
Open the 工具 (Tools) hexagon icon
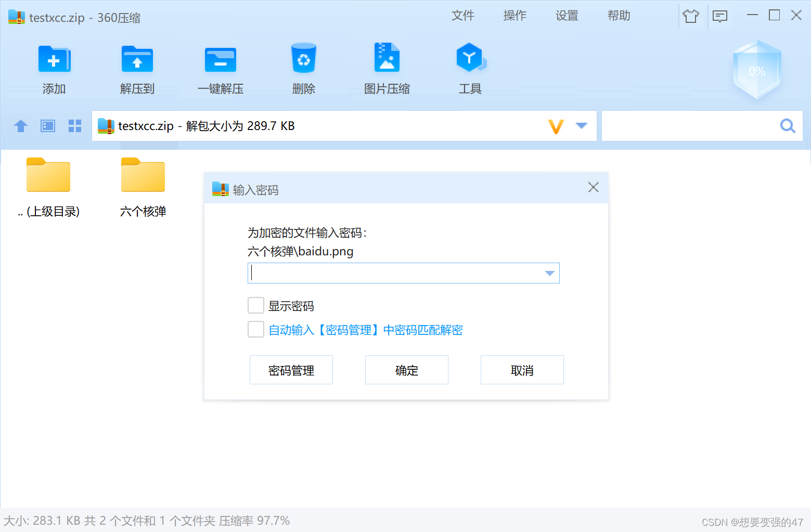(471, 57)
